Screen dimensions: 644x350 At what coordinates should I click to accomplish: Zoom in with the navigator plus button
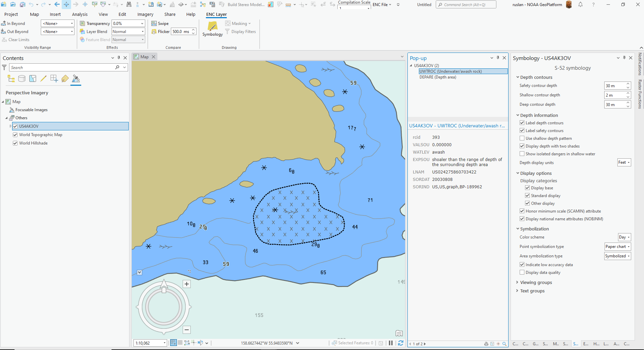(x=187, y=284)
